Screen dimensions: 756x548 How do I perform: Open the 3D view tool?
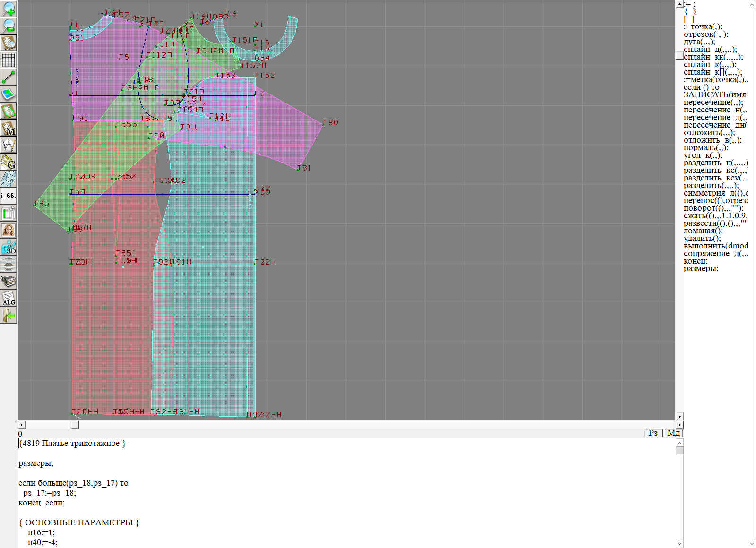click(x=9, y=247)
